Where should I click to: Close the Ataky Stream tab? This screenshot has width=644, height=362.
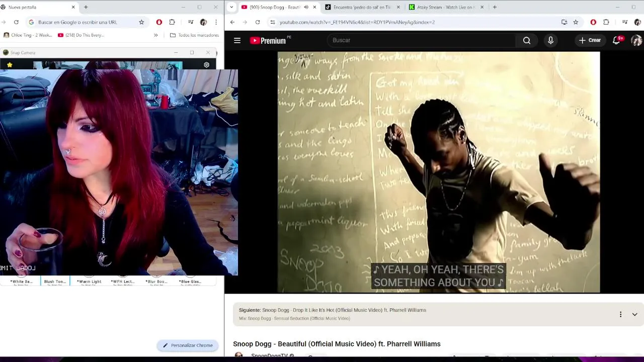(x=482, y=7)
